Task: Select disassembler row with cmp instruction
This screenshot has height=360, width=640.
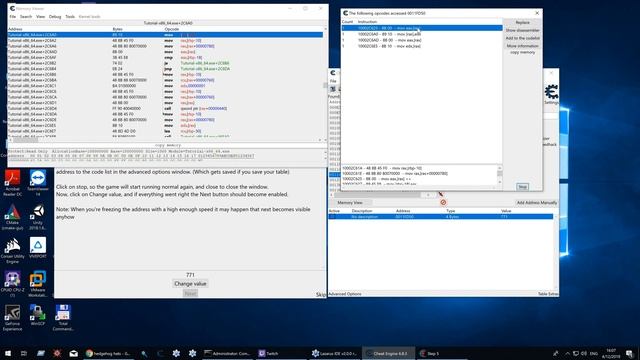Action: (165, 58)
